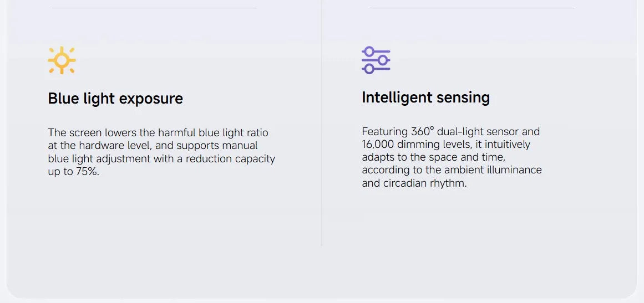Click the middle knob of sliders icon
Image resolution: width=644 pixels, height=303 pixels.
pyautogui.click(x=383, y=60)
